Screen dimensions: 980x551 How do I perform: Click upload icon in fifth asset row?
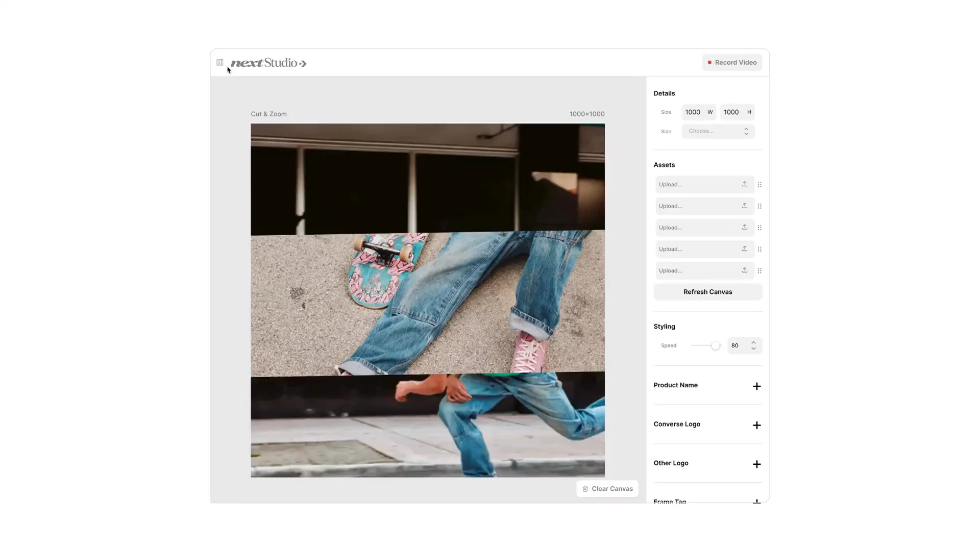pos(745,270)
